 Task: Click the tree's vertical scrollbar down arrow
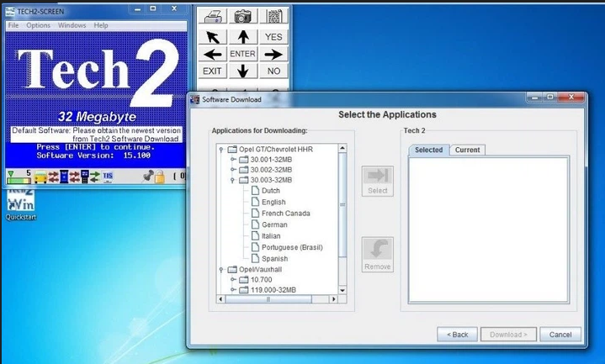click(x=342, y=290)
